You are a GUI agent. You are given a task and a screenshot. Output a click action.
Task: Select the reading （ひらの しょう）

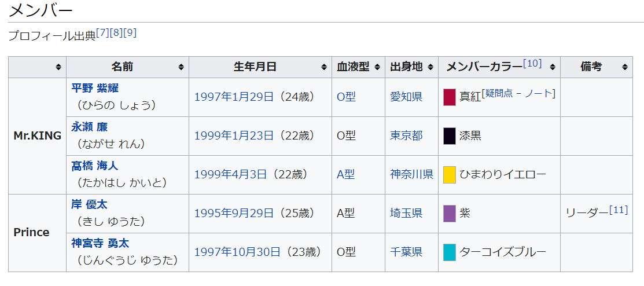tap(116, 105)
